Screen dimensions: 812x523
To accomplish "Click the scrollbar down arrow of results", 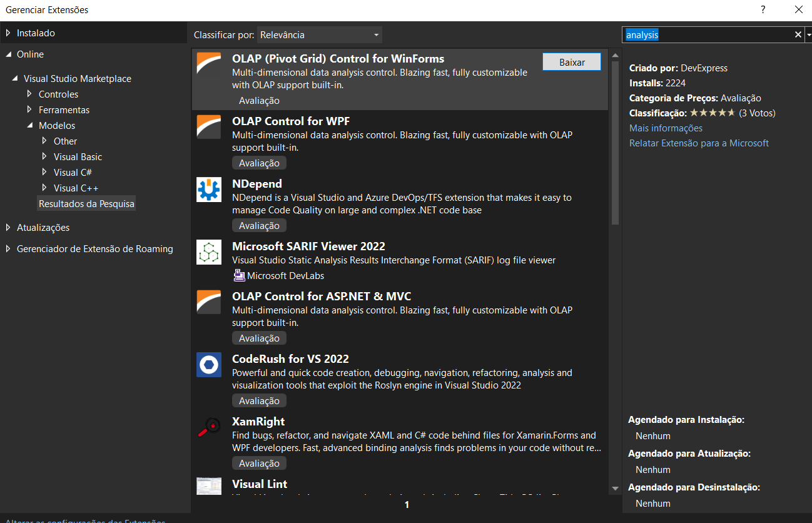I will [x=615, y=488].
